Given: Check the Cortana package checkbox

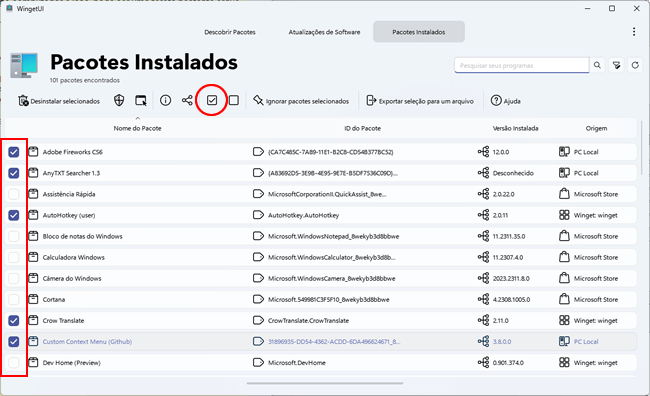Looking at the screenshot, I should pyautogui.click(x=14, y=299).
